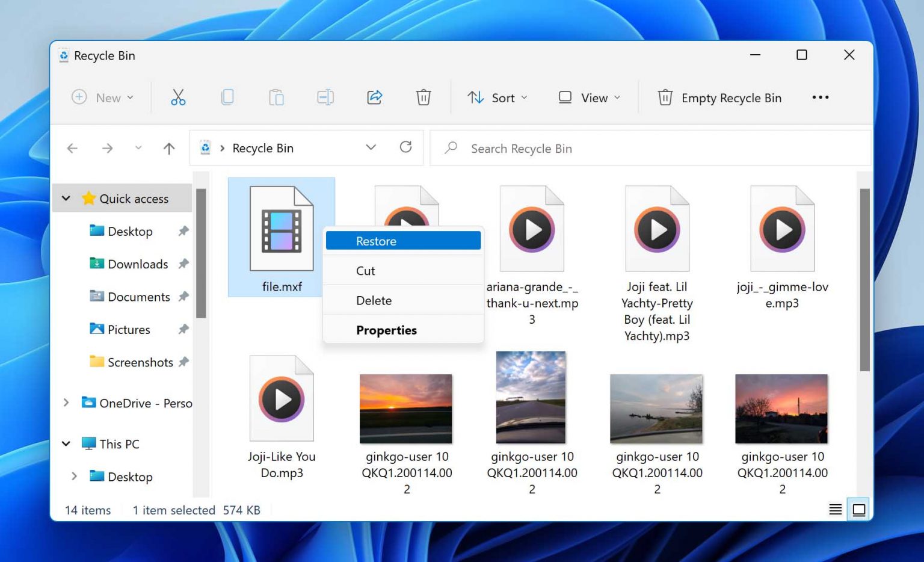Navigate up one level with the up arrow
The height and width of the screenshot is (562, 924).
click(168, 148)
